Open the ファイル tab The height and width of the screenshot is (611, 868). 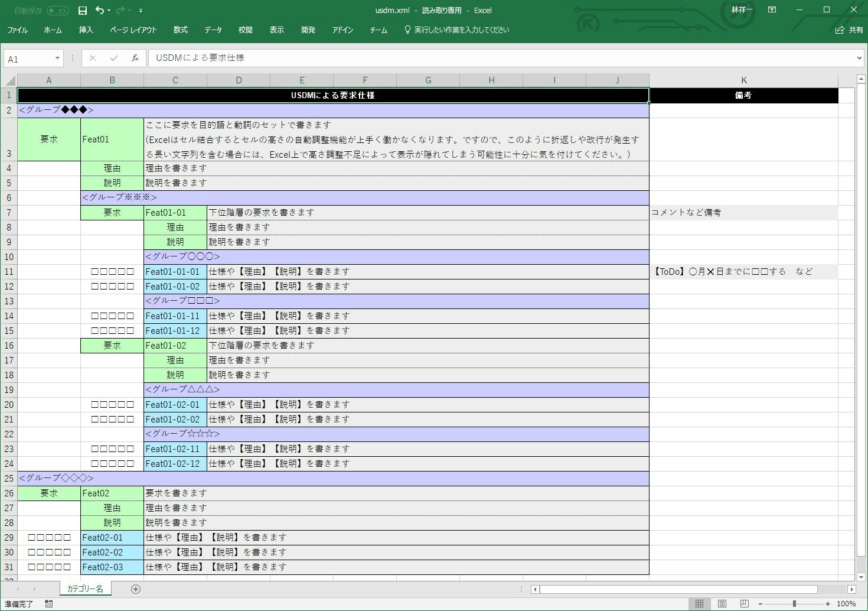pyautogui.click(x=18, y=30)
